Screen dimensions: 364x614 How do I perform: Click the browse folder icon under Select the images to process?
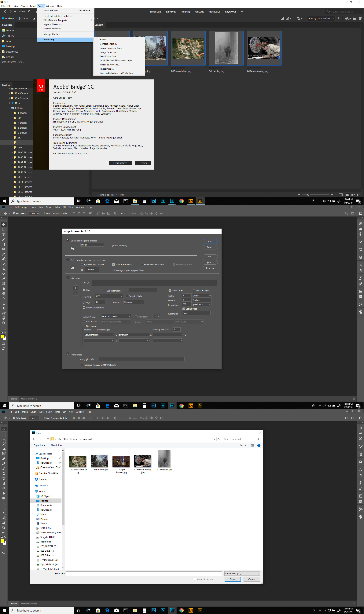coord(73,249)
